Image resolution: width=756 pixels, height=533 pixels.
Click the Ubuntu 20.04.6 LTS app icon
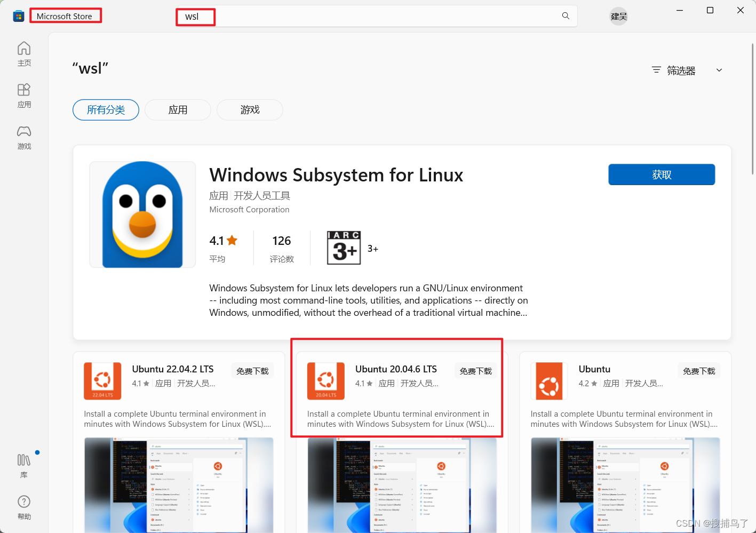point(326,381)
